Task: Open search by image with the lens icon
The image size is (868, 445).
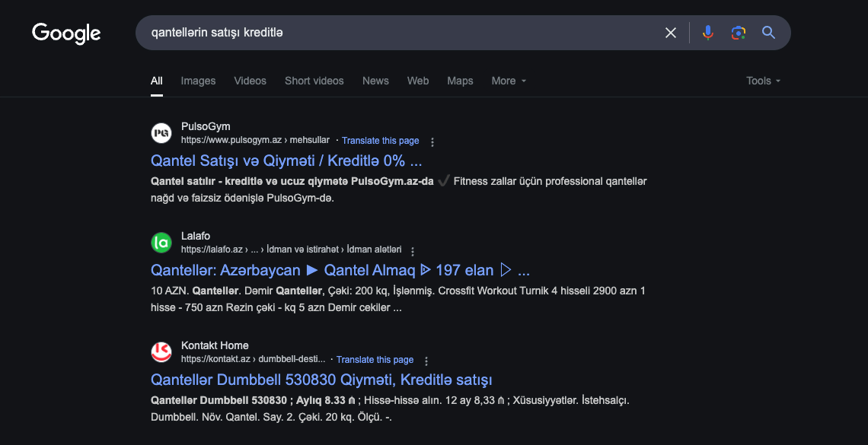Action: click(738, 33)
